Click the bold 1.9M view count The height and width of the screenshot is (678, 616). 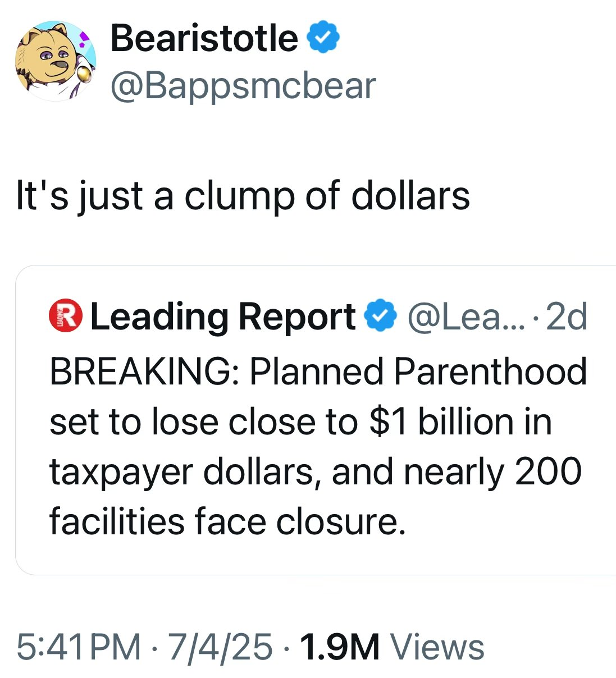pos(340,647)
